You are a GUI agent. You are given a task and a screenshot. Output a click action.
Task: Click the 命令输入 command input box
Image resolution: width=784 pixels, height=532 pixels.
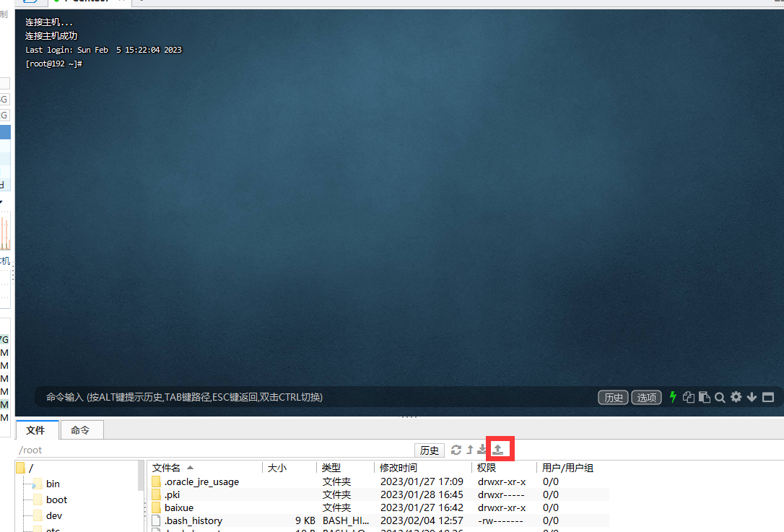(x=315, y=397)
